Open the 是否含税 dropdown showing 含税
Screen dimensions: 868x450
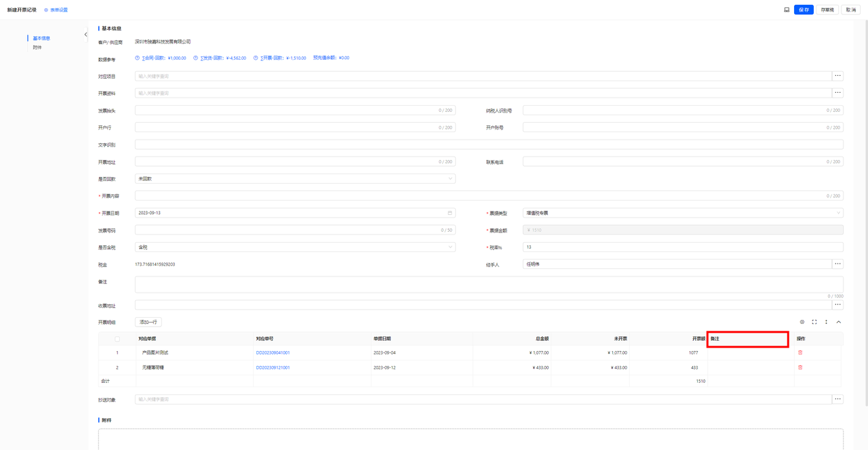coord(295,247)
